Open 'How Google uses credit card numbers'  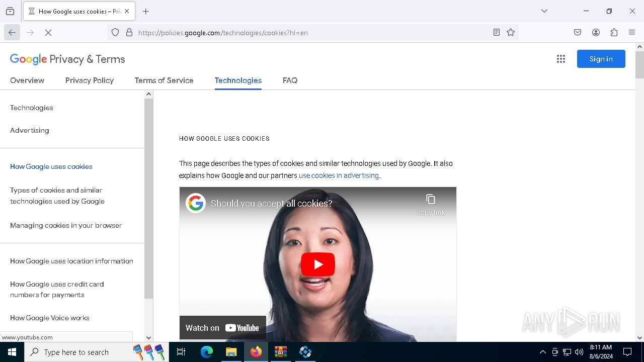point(57,290)
